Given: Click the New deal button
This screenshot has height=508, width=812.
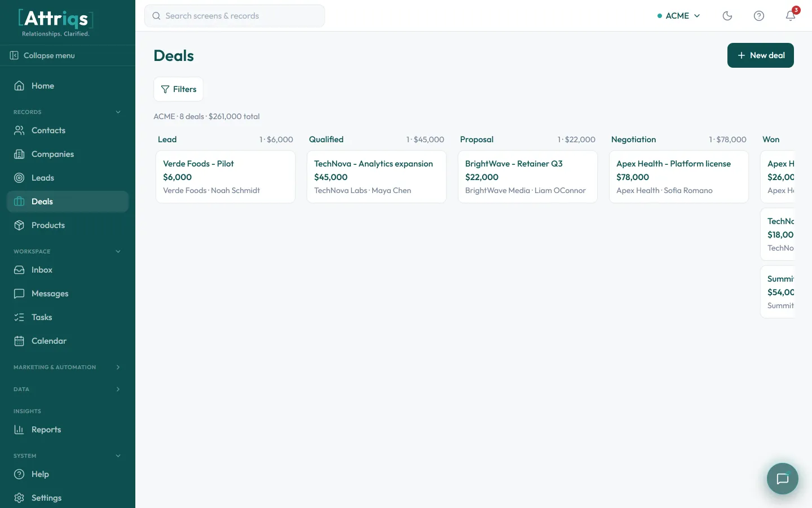Looking at the screenshot, I should [x=761, y=55].
